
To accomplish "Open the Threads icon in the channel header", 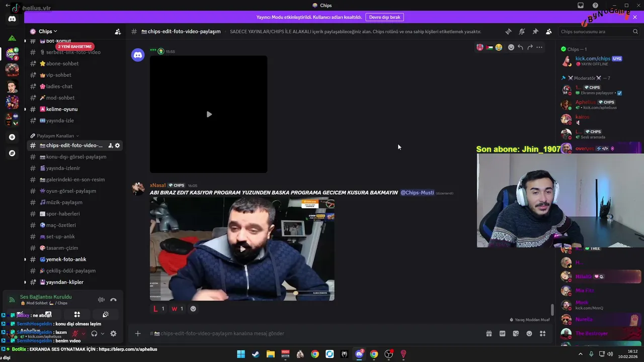I will click(508, 32).
